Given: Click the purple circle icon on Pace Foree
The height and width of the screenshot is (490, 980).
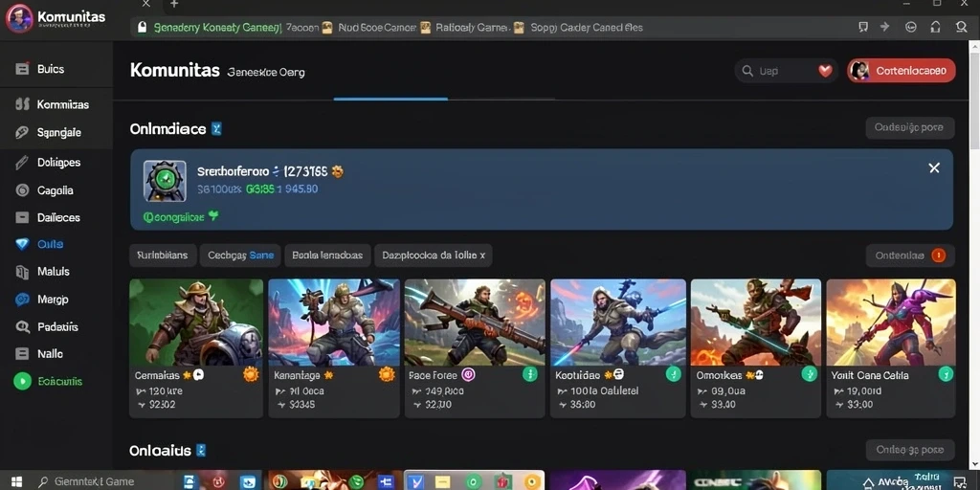Looking at the screenshot, I should [468, 374].
